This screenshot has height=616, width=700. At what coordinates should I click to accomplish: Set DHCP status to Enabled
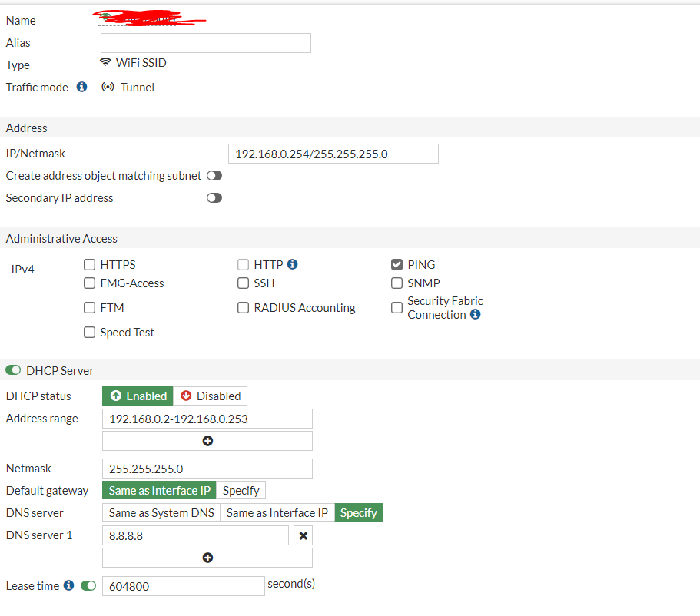pos(138,396)
